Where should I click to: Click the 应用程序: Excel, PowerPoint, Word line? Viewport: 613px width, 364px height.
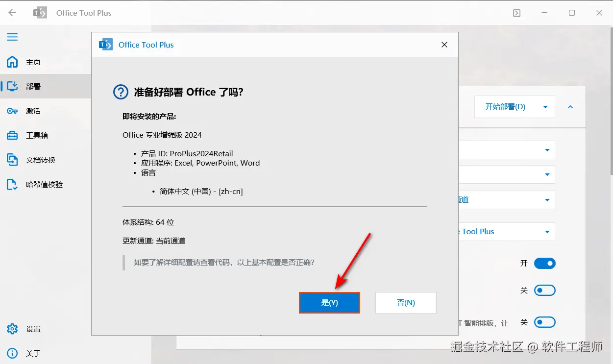(x=200, y=163)
